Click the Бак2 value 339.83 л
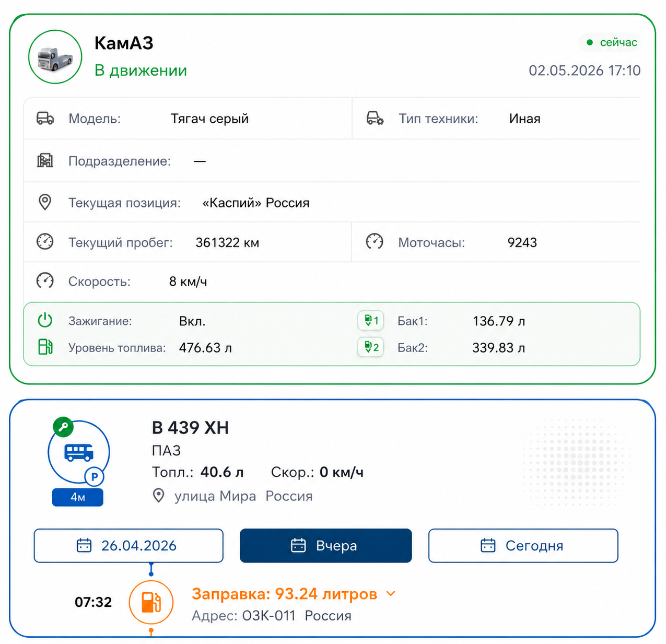This screenshot has height=644, width=666. (x=499, y=348)
